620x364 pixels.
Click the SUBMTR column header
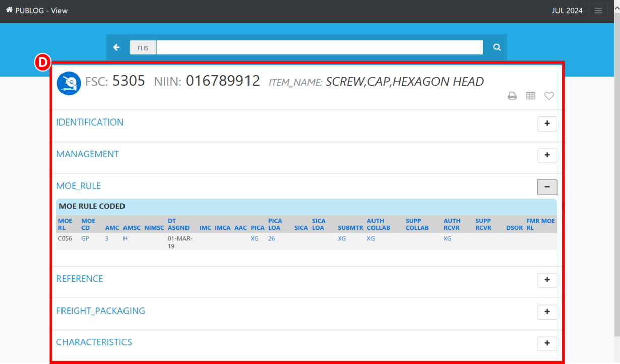coord(350,228)
